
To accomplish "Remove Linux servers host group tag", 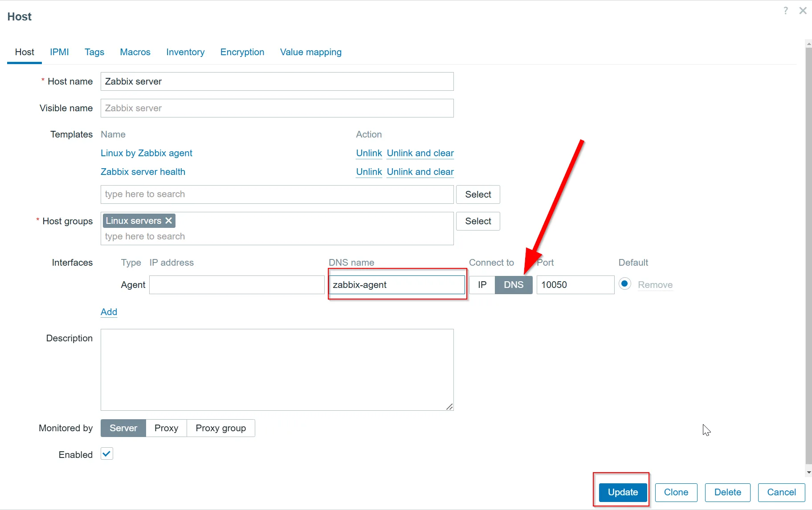I will 169,221.
